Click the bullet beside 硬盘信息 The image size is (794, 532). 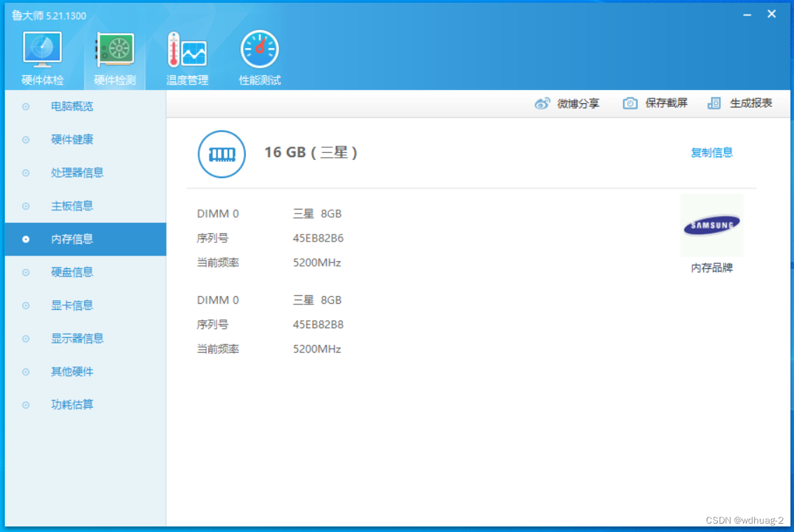[26, 272]
